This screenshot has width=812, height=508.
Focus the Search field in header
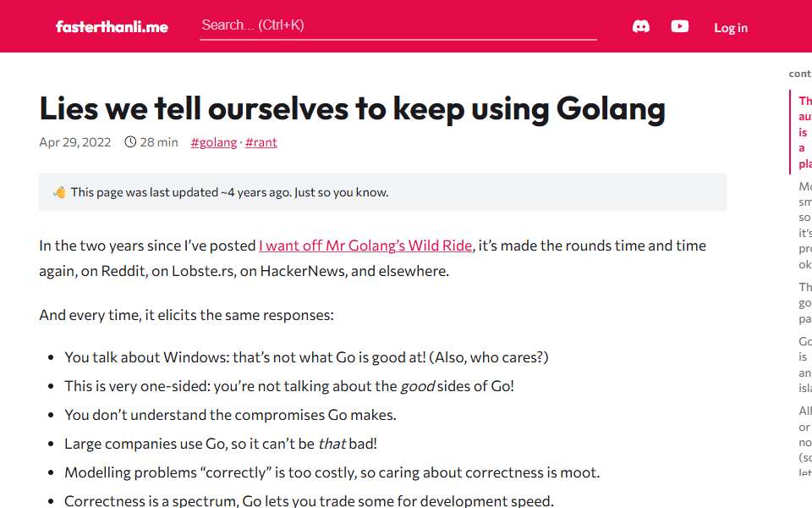click(398, 25)
